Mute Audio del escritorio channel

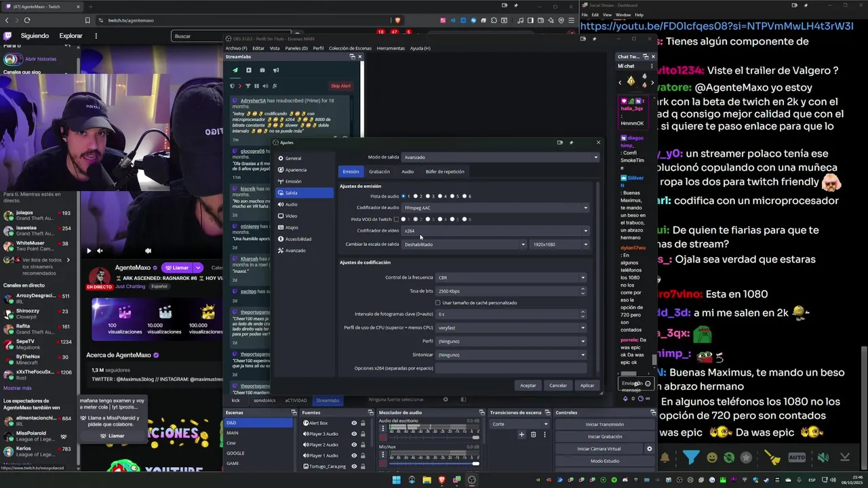(x=382, y=437)
